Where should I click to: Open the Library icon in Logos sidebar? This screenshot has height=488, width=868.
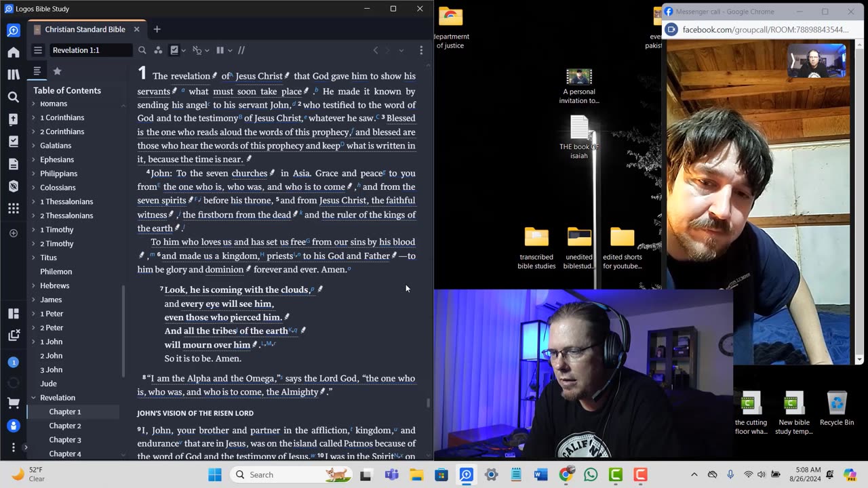click(14, 75)
